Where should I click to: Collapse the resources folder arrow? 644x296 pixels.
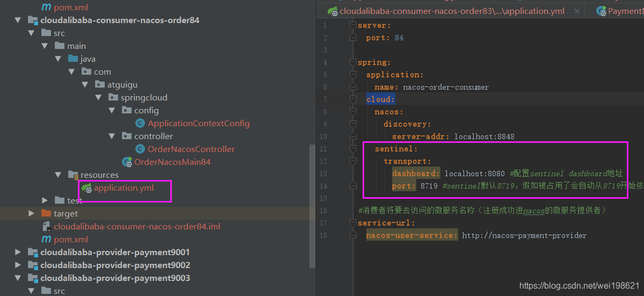pyautogui.click(x=59, y=175)
